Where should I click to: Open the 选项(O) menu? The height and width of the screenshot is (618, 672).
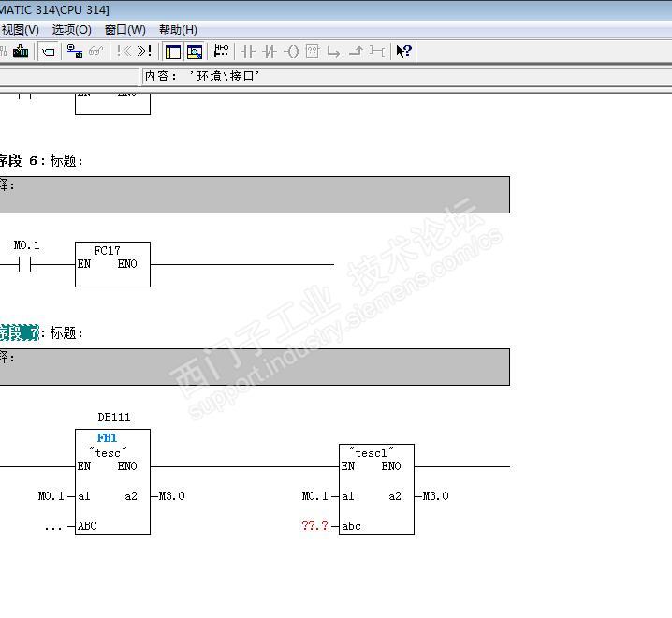coord(71,30)
